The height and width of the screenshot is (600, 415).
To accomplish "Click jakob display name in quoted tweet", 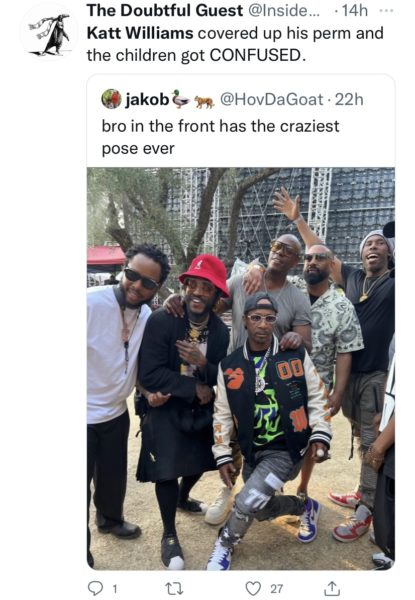I will click(x=147, y=99).
